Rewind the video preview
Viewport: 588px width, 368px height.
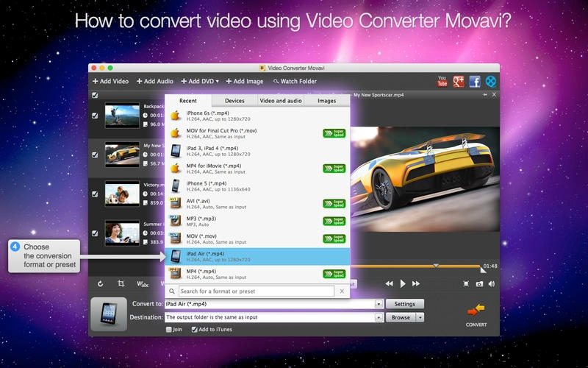390,284
